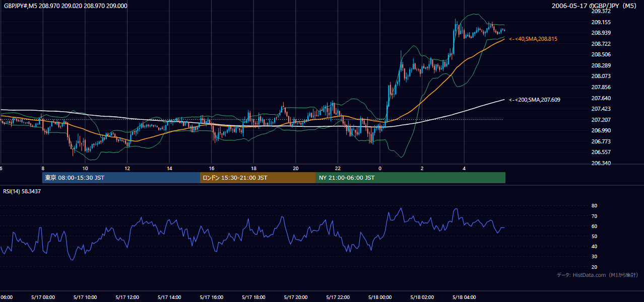The image size is (644, 302).
Task: Click the RSI(14) 58.3437 indicator label
Action: tap(22, 191)
